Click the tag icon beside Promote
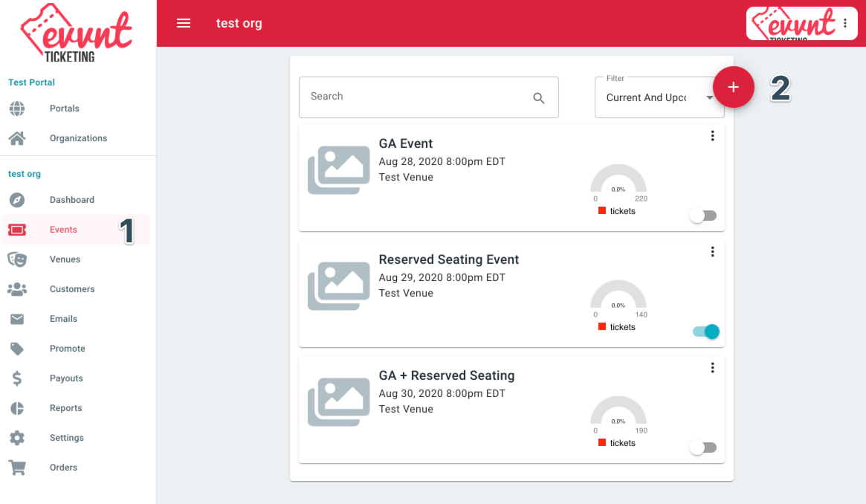866x504 pixels. (17, 349)
